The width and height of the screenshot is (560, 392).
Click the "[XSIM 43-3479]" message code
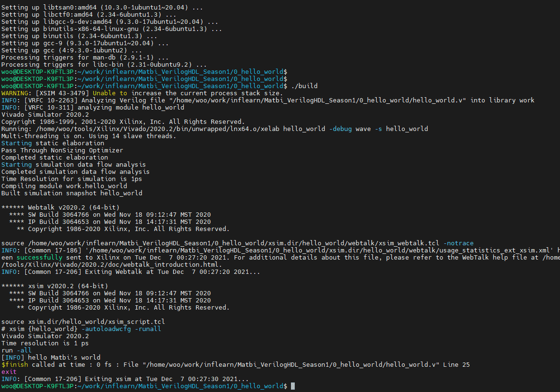(x=62, y=93)
